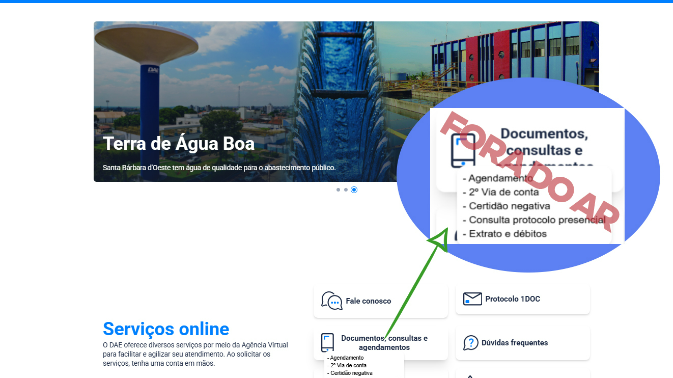Image resolution: width=673 pixels, height=378 pixels.
Task: Choose Certidão negativa in the small popup
Action: [349, 373]
